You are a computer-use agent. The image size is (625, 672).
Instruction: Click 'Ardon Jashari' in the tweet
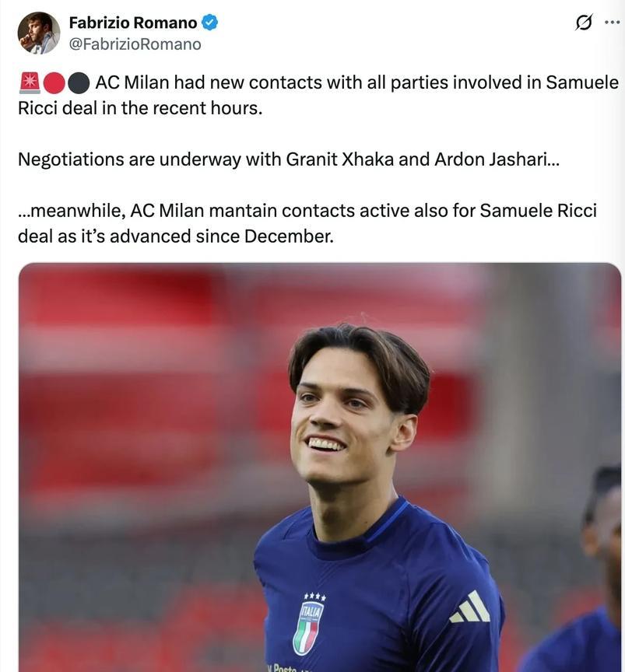click(490, 159)
